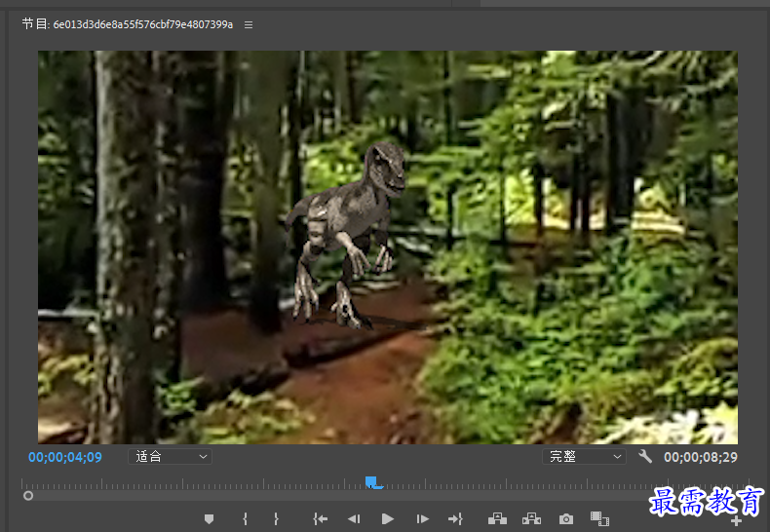Export frame with camera icon
The height and width of the screenshot is (532, 770).
coord(565,518)
